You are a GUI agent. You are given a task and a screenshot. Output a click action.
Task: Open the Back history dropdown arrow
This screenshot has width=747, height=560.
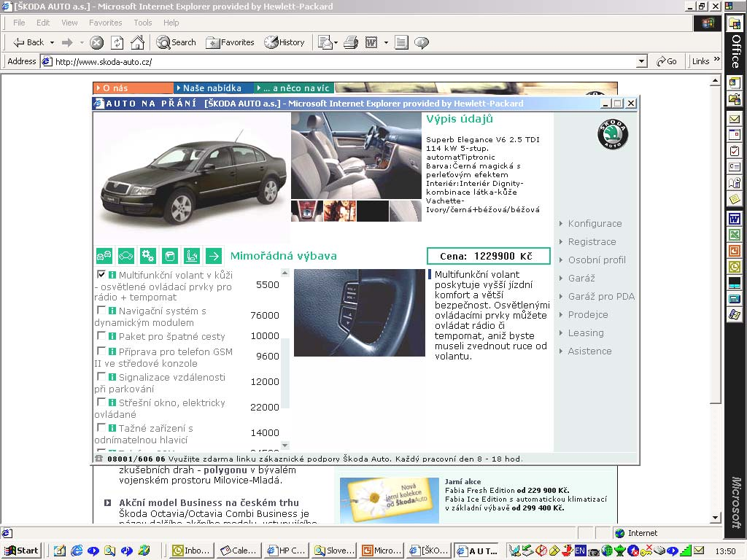tap(52, 43)
